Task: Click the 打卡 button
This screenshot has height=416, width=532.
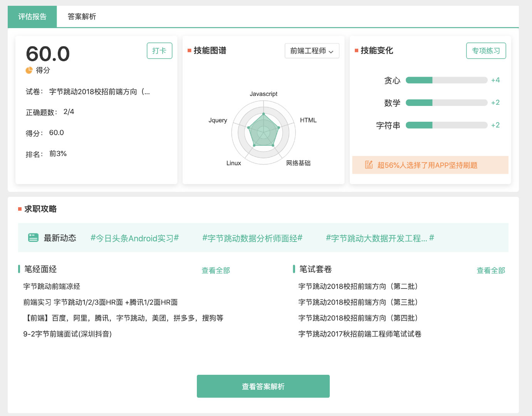Action: click(x=159, y=51)
